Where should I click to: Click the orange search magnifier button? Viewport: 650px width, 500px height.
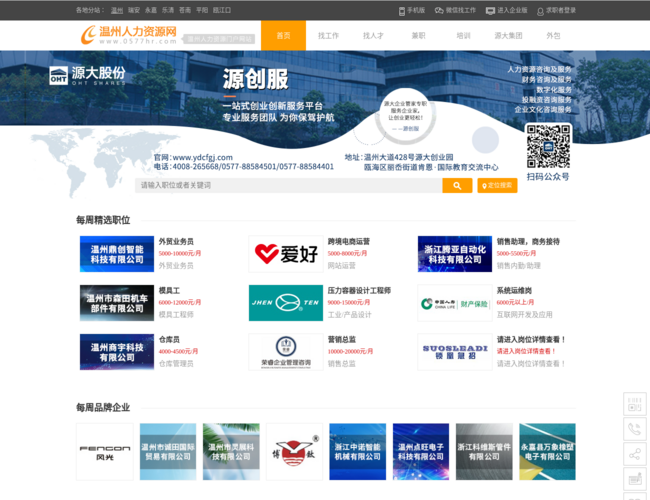point(456,185)
